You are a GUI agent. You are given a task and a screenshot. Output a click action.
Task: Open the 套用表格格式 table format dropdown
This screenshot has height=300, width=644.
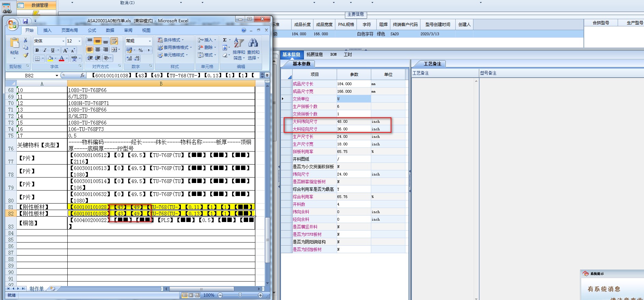(175, 48)
